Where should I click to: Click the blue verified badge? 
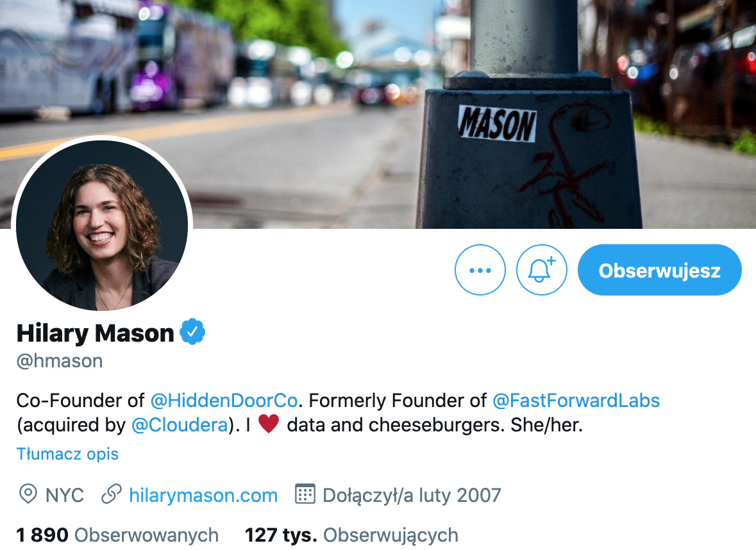point(192,331)
